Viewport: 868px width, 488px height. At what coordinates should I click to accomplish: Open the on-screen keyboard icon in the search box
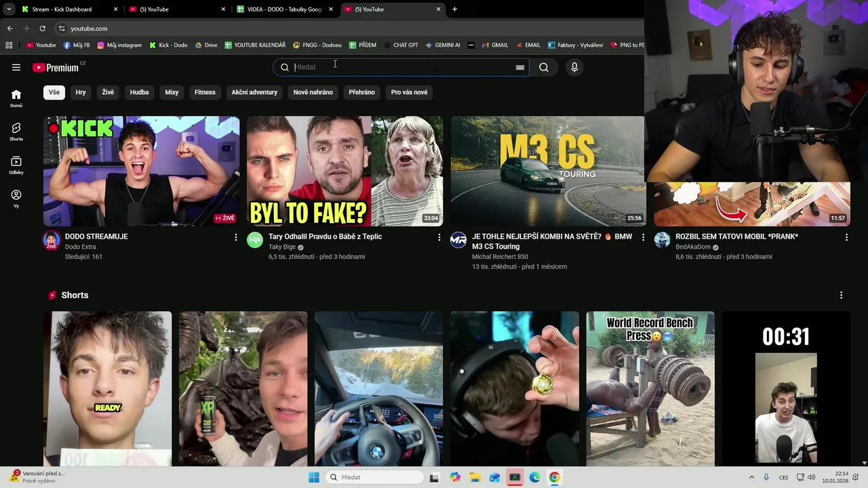(520, 67)
